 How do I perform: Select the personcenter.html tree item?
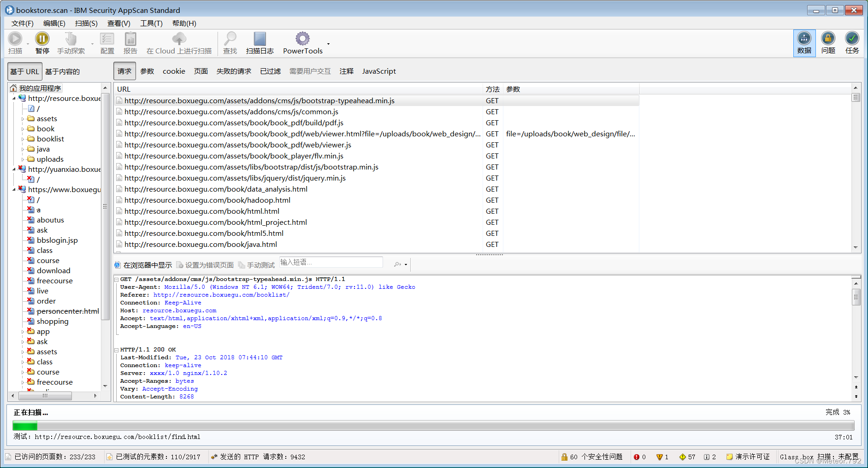[68, 311]
